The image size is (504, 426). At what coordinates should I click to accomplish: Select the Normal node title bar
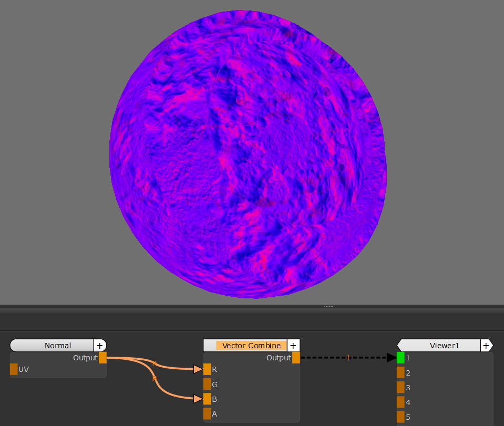[x=53, y=346]
